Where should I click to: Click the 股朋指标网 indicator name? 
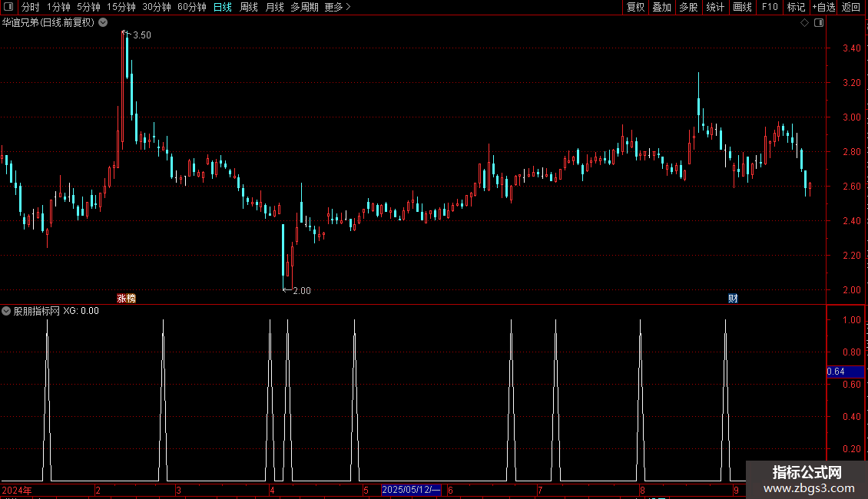pyautogui.click(x=37, y=311)
